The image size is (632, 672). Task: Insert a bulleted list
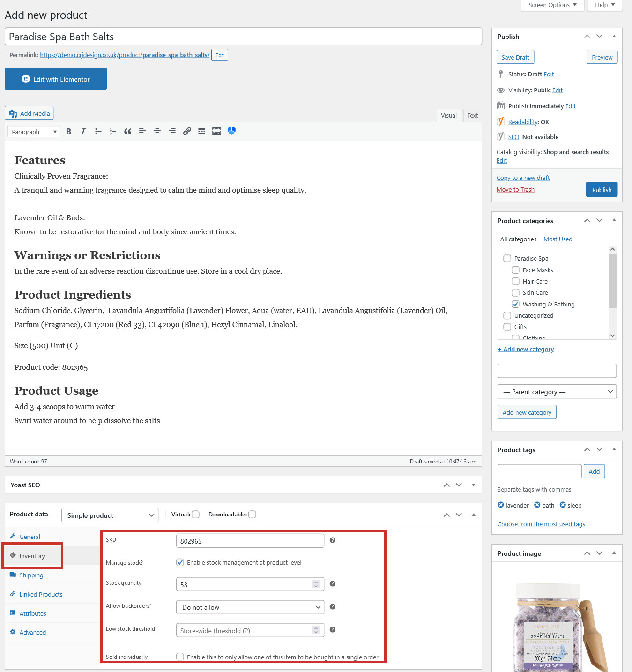coord(98,132)
